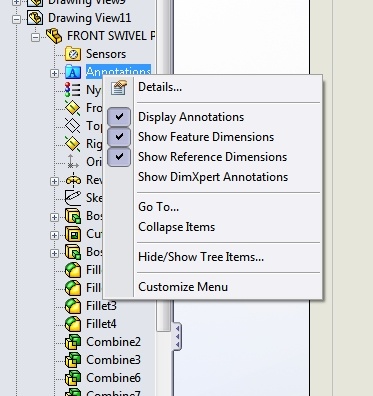
Task: Click the Drawing View11 icon
Action: coord(35,18)
